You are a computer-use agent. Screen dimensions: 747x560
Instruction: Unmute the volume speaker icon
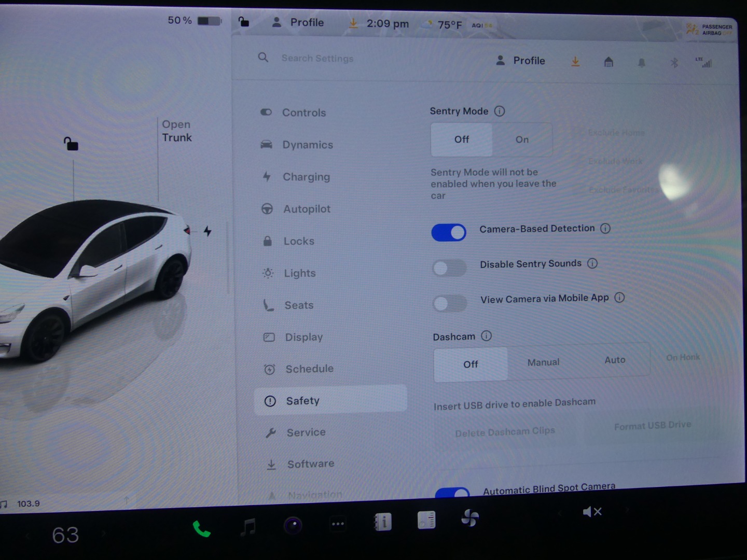[592, 512]
